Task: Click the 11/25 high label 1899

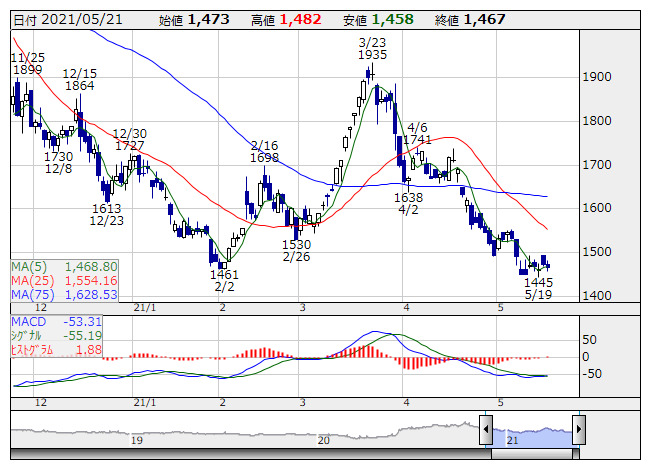Action: click(27, 70)
